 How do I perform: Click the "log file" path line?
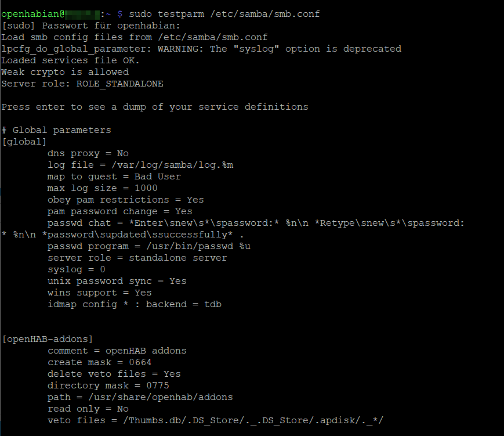(x=140, y=165)
